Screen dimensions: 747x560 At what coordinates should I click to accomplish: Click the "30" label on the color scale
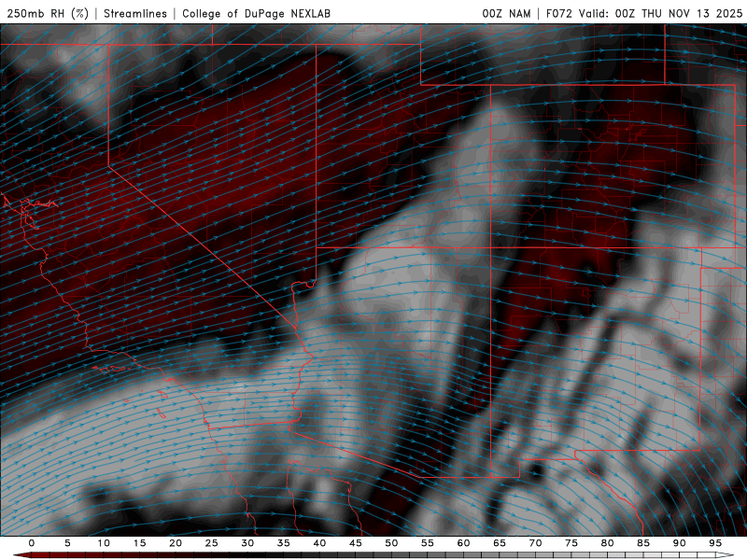247,543
